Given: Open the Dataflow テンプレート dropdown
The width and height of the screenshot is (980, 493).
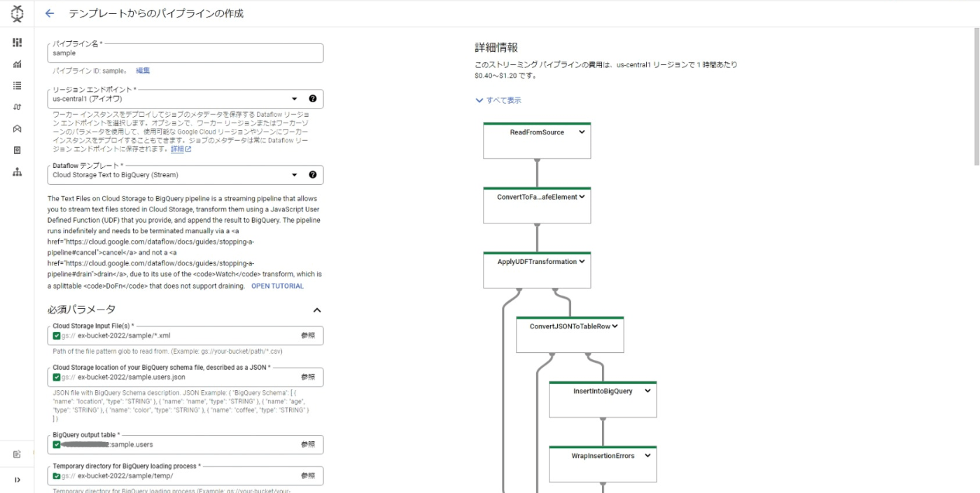Looking at the screenshot, I should [x=185, y=175].
